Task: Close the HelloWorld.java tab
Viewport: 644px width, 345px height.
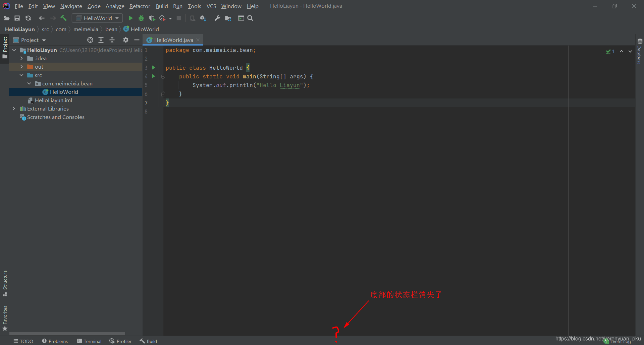Action: [x=198, y=40]
